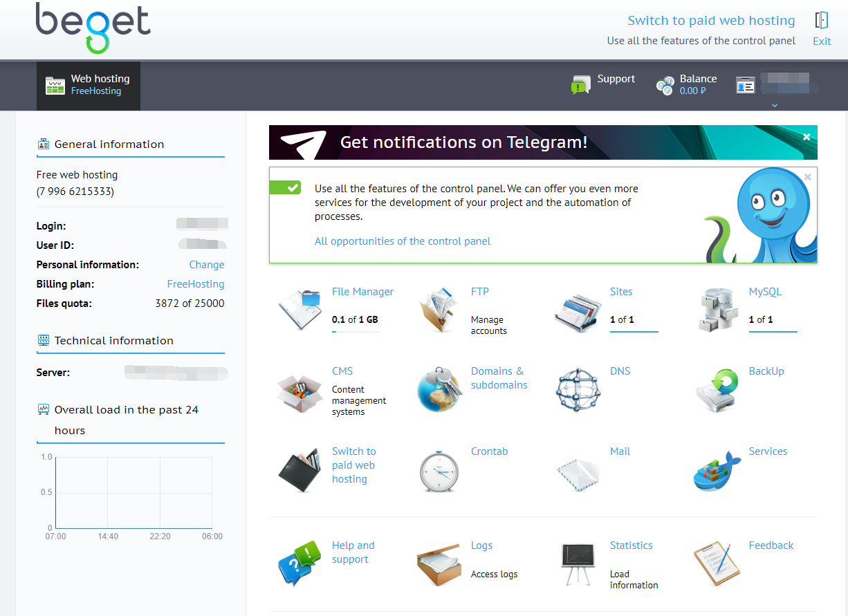Click the FreeHosting billing plan link
This screenshot has width=848, height=616.
196,284
